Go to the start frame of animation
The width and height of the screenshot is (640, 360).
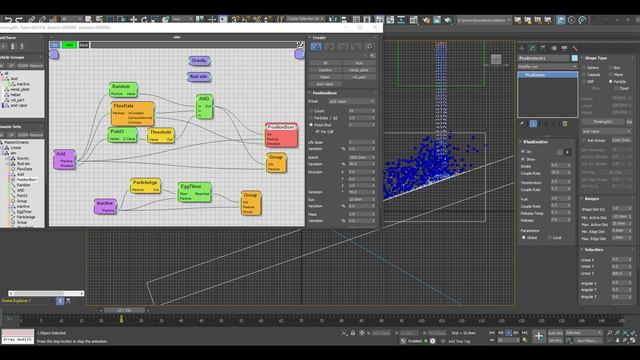pyautogui.click(x=492, y=333)
